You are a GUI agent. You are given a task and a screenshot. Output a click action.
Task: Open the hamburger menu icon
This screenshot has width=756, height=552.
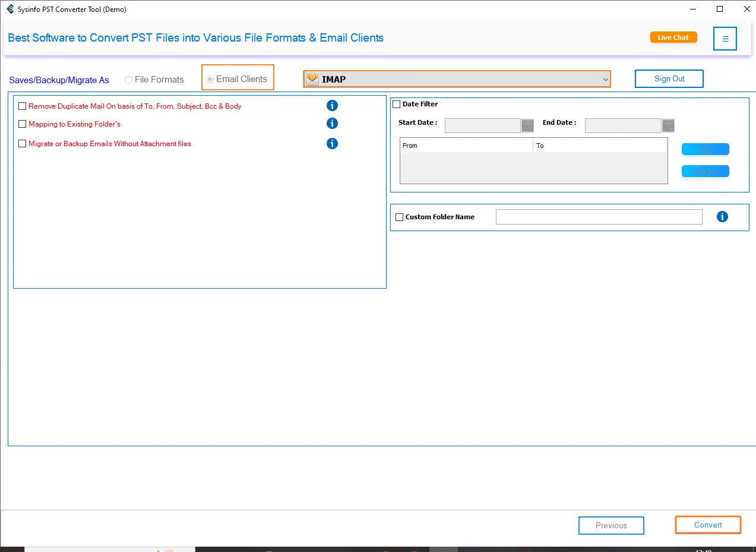[725, 39]
